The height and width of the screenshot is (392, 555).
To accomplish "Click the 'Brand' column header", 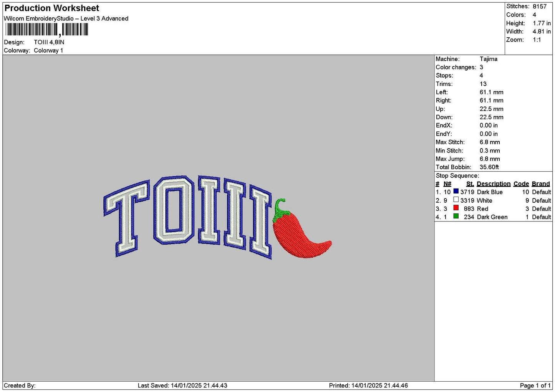I will coord(541,184).
